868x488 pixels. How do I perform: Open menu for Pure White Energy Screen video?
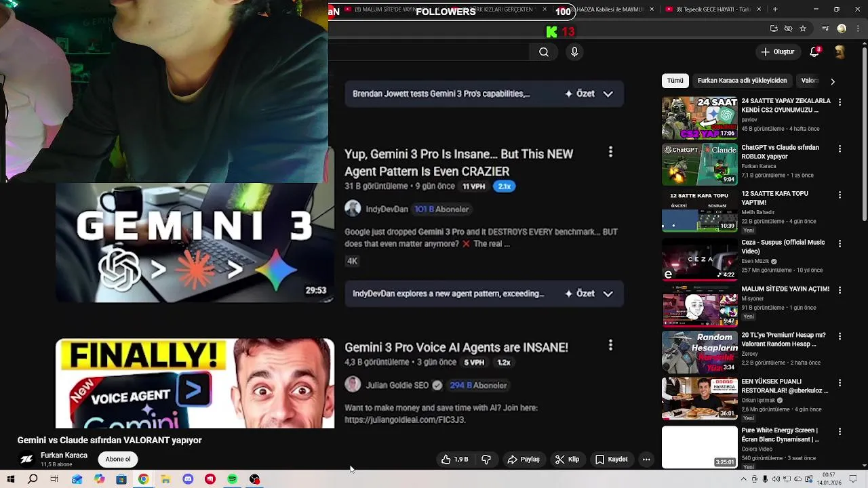840,431
